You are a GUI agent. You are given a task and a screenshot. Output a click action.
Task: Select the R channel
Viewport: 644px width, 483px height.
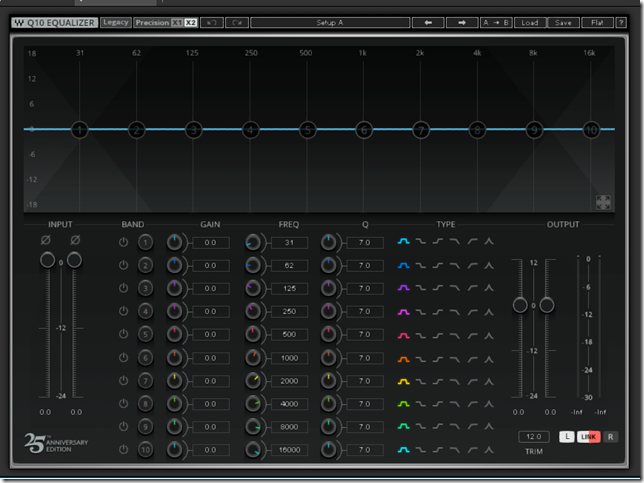pos(610,437)
